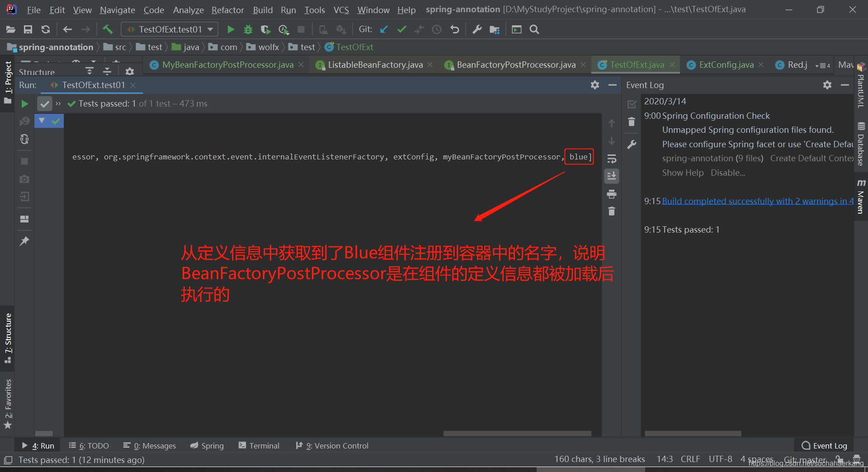Open Project Structure toolbar icon
Image resolution: width=868 pixels, height=472 pixels.
pos(495,29)
